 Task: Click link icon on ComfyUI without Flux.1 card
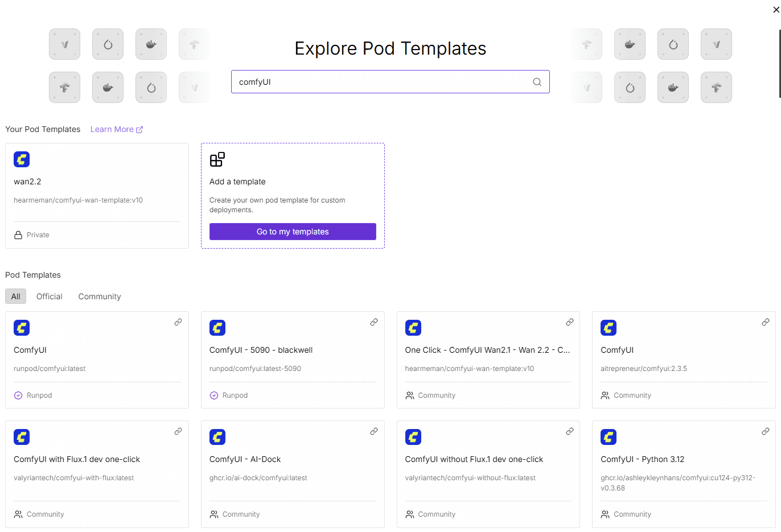point(569,431)
